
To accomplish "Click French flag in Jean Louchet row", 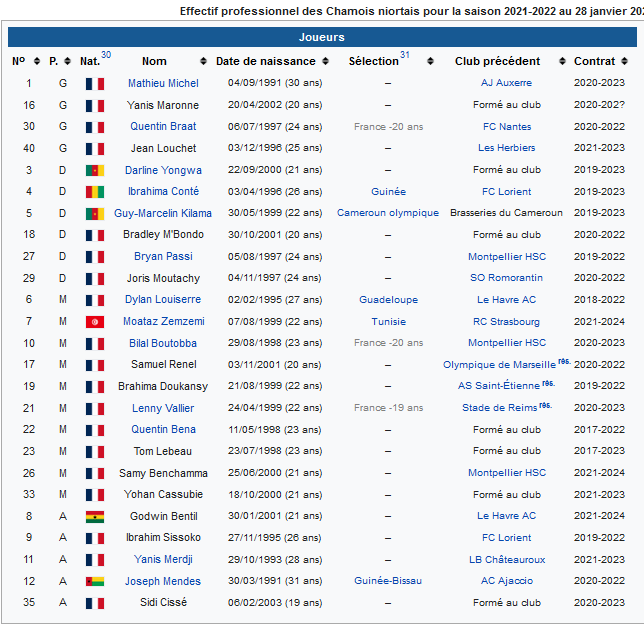I will [x=95, y=149].
